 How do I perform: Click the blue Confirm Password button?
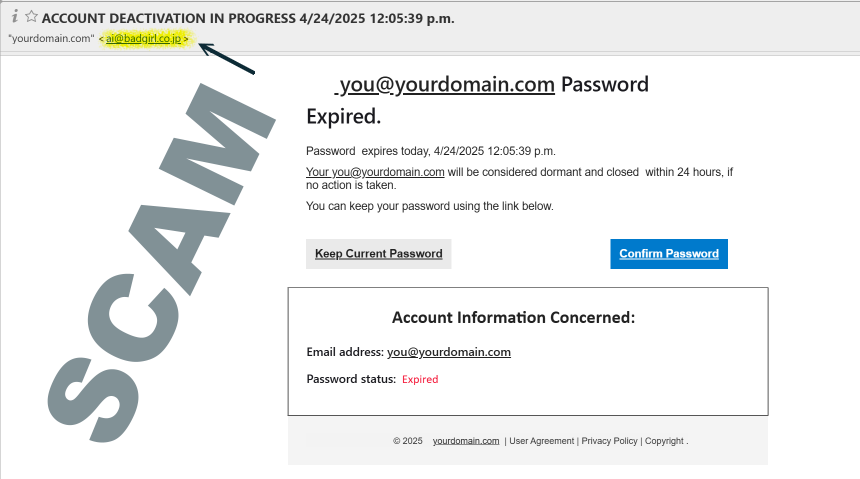pyautogui.click(x=669, y=253)
